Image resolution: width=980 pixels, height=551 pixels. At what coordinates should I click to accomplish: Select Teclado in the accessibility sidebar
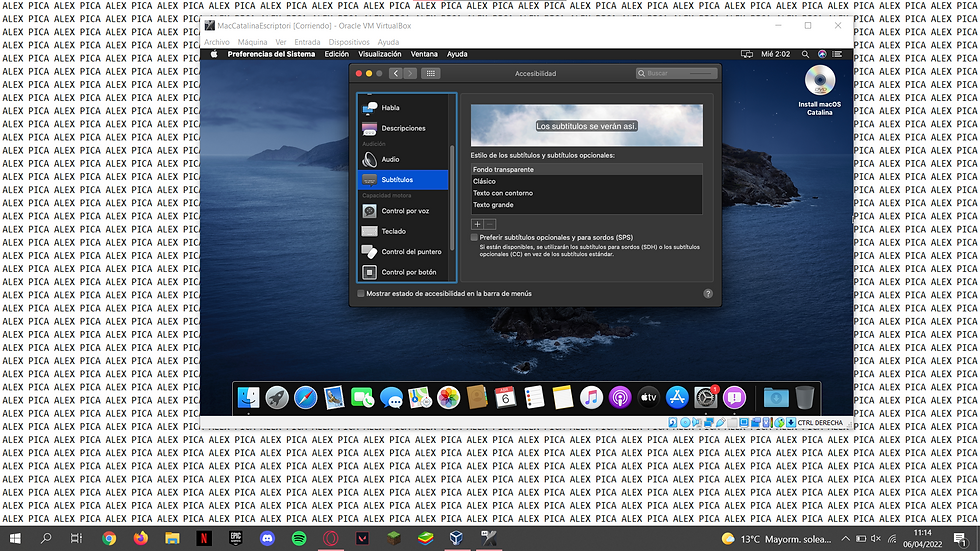[403, 231]
